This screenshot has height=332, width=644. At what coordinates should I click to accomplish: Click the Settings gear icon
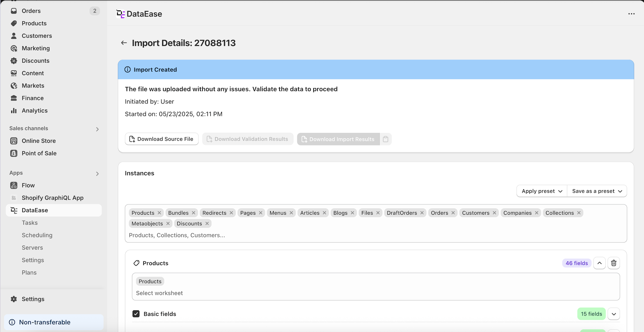point(14,299)
